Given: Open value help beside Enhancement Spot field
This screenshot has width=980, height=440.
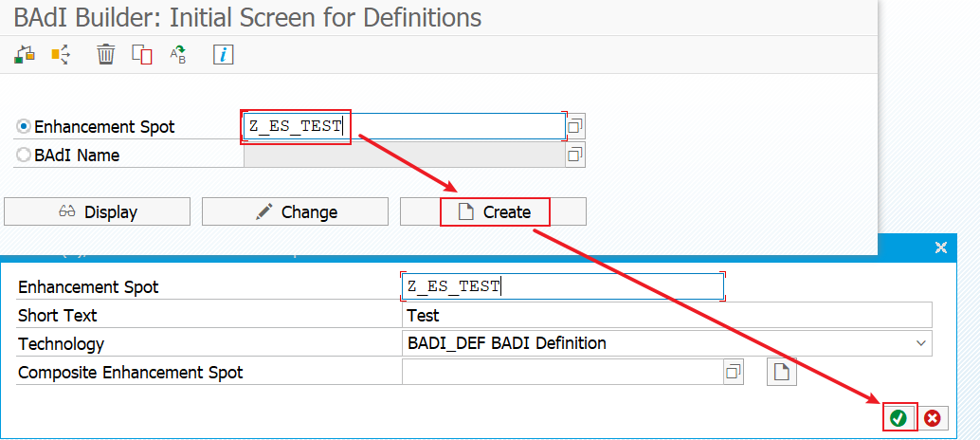Looking at the screenshot, I should pos(575,127).
